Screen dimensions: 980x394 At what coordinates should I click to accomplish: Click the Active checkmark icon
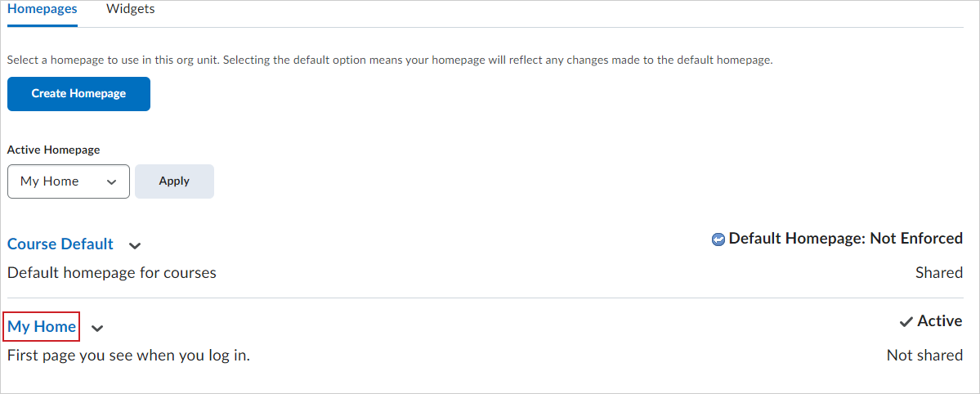[906, 322]
